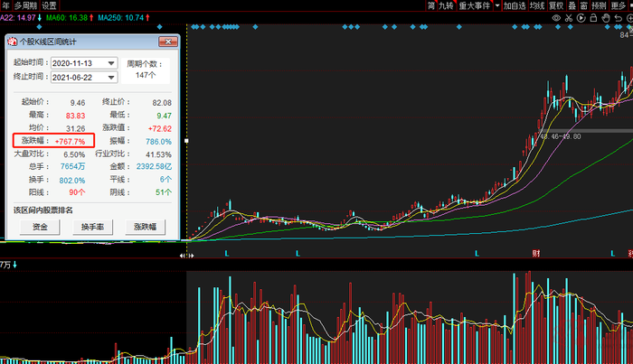Open the 多周期 multi-period menu
The width and height of the screenshot is (633, 364).
click(x=25, y=5)
